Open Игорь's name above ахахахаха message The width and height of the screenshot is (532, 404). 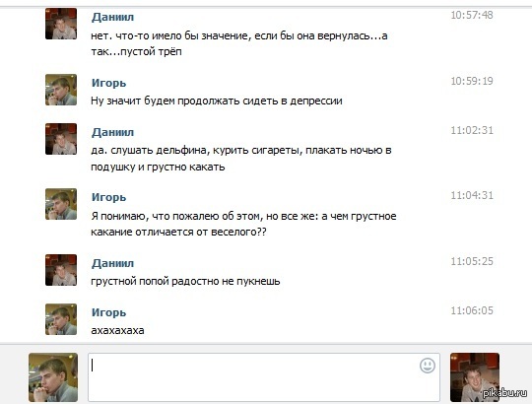[x=108, y=312]
